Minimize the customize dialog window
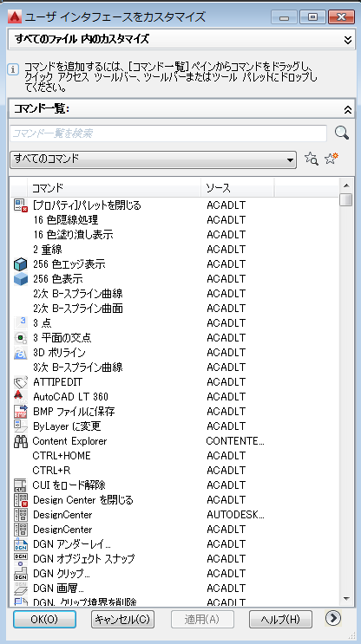 click(x=284, y=17)
